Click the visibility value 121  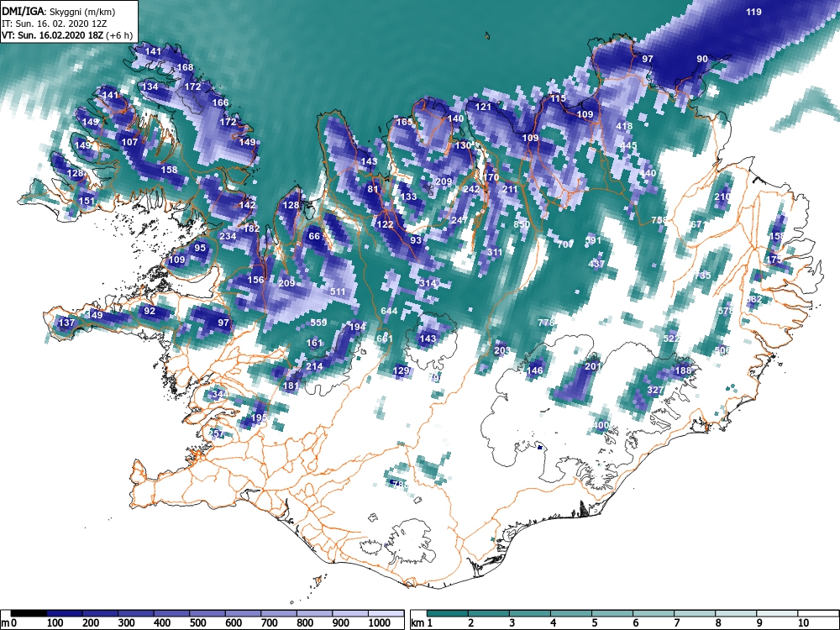(483, 107)
